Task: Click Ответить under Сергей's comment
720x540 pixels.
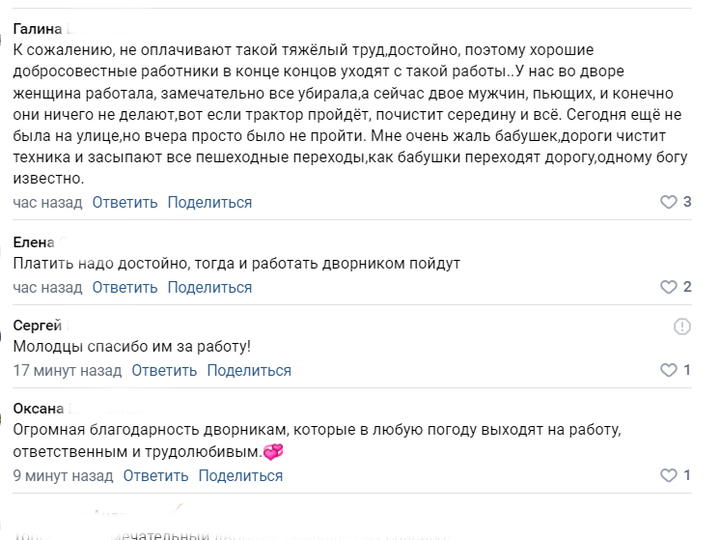Action: 164,371
